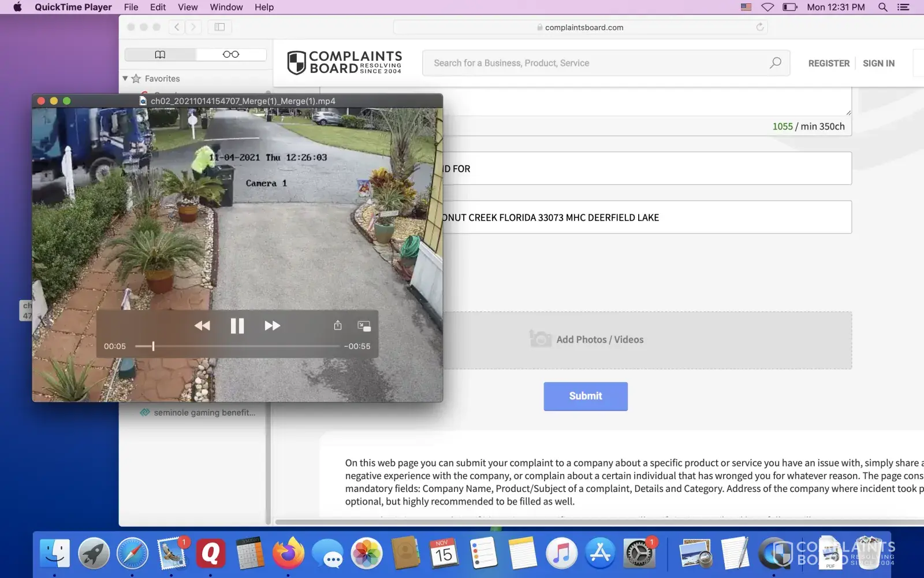Enable picture-in-picture for the video
The width and height of the screenshot is (924, 578).
[x=364, y=326]
